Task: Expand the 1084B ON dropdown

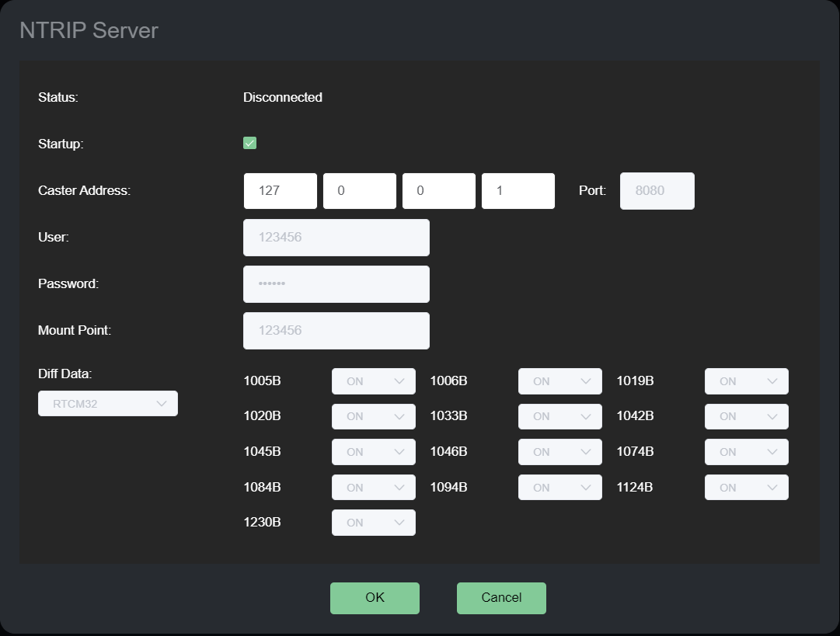Action: click(373, 488)
